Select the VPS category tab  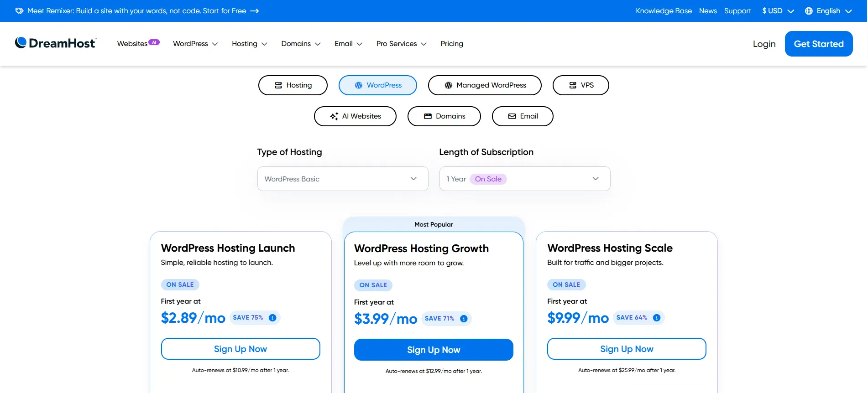coord(581,85)
